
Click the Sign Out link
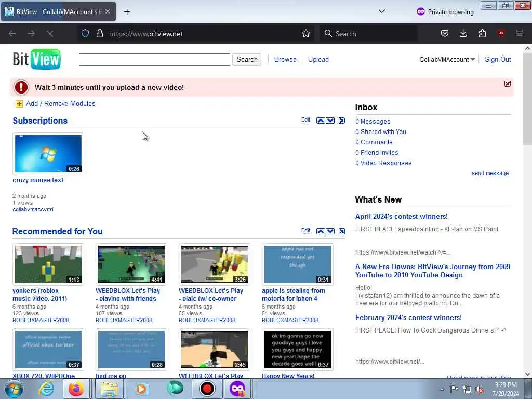tap(498, 59)
